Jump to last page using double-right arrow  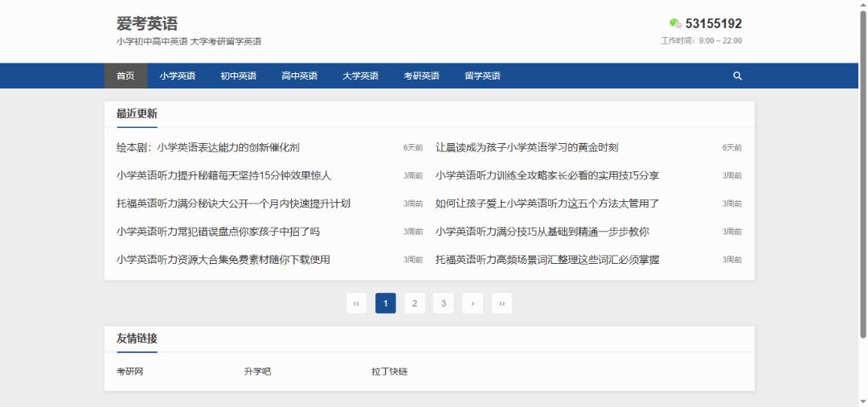pyautogui.click(x=502, y=303)
